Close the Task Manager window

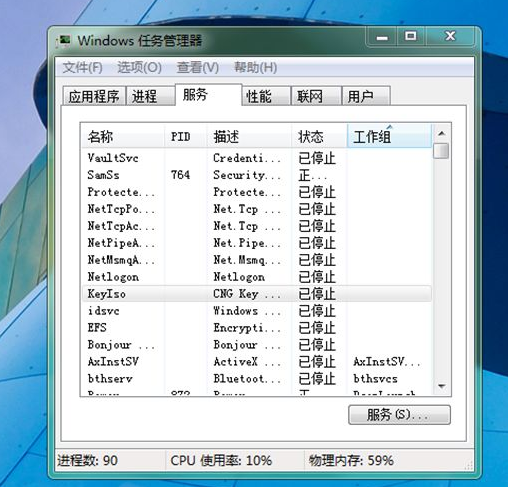(x=450, y=36)
